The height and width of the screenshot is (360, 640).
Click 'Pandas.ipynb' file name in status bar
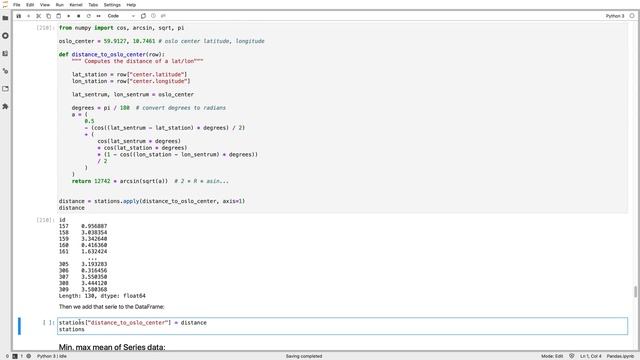click(620, 356)
